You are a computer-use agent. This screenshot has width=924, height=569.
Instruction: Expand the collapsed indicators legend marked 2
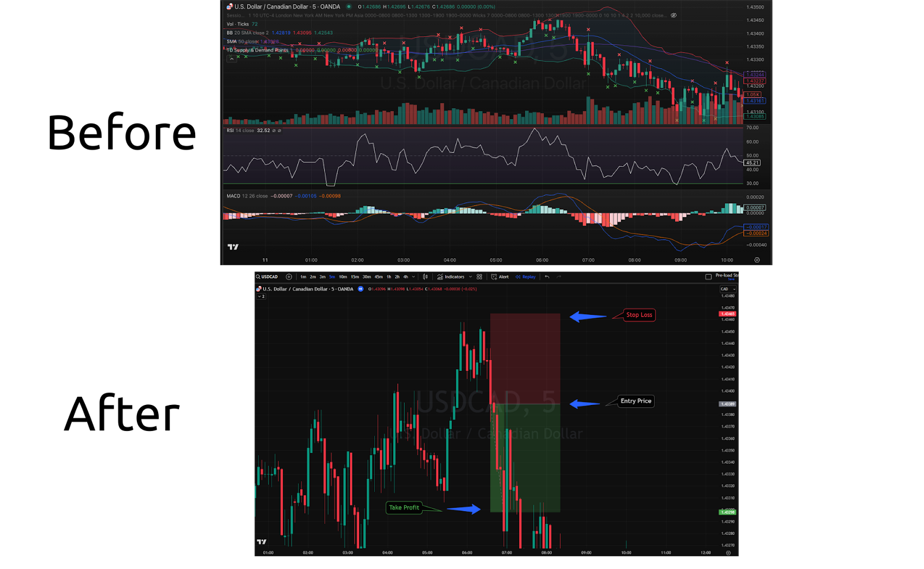coord(261,296)
